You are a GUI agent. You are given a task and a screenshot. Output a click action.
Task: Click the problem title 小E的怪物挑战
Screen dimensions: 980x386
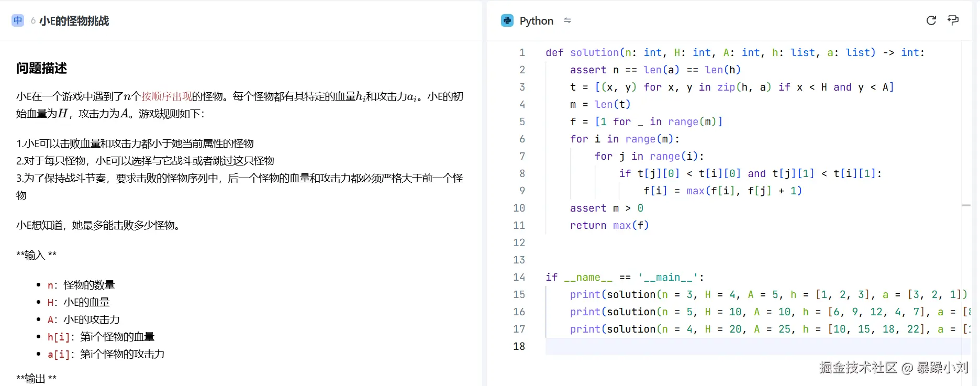tap(74, 21)
